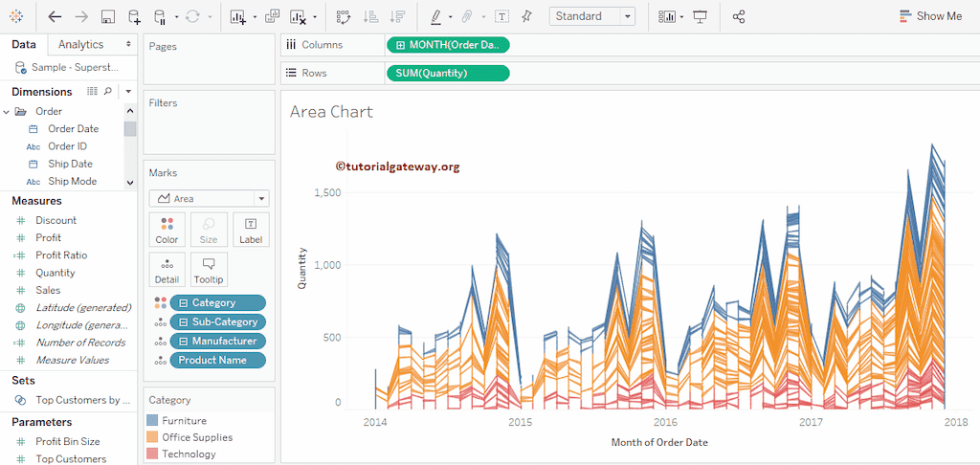Swap rows and columns using toolbar icon
Image resolution: width=980 pixels, height=465 pixels.
(344, 16)
